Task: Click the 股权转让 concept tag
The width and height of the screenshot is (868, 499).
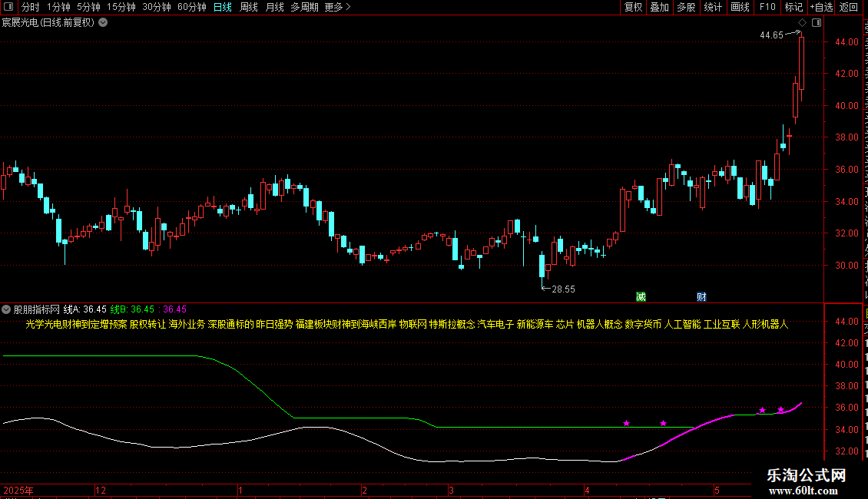Action: click(147, 324)
